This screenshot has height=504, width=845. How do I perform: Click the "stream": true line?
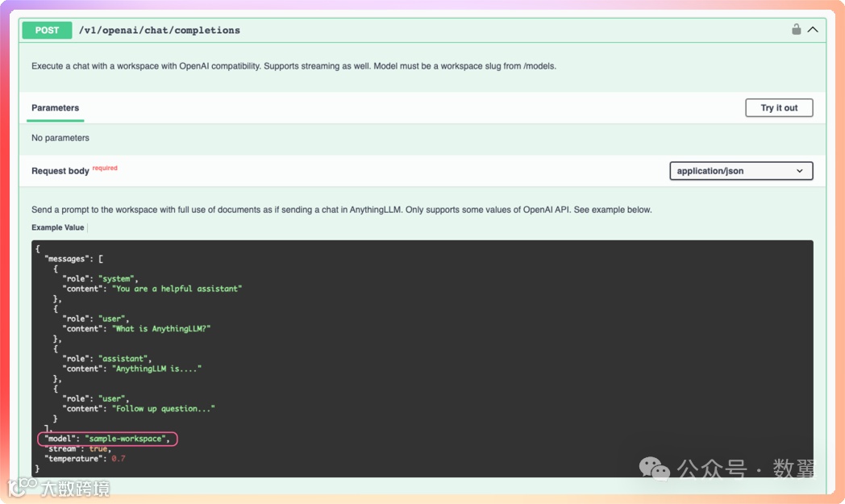(x=79, y=448)
